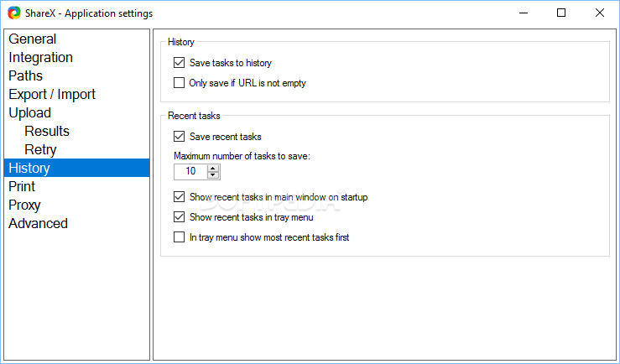Screen dimensions: 620x364
Task: Click the ShareX logo icon in title bar
Action: click(x=14, y=13)
